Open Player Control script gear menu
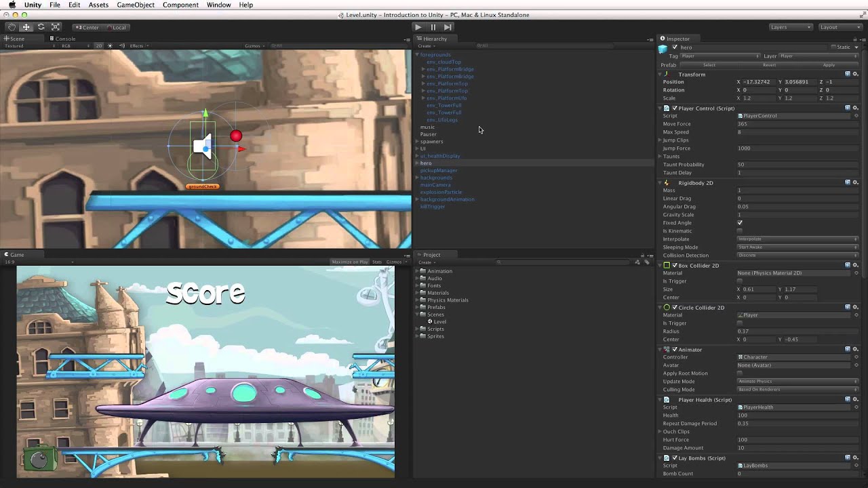This screenshot has height=488, width=868. click(856, 108)
